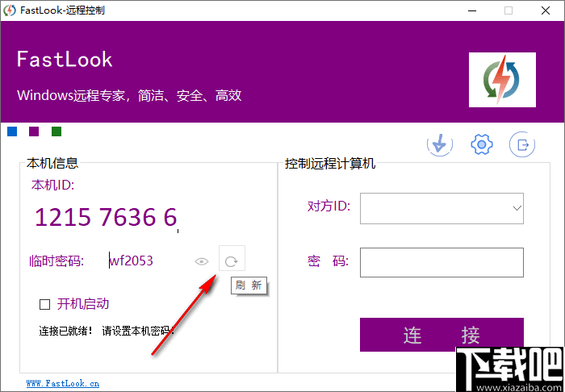Click the exit/logout icon
Viewport: 565px width, 392px height.
(522, 144)
